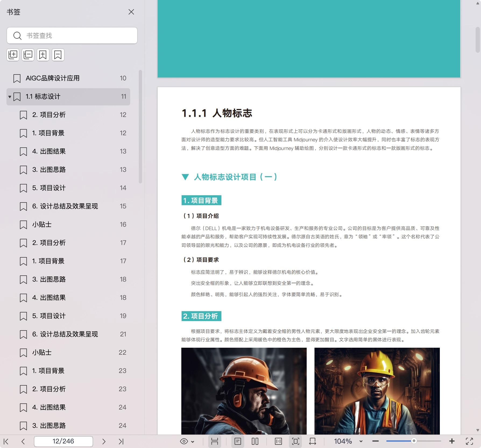481x448 pixels.
Task: Select fit width view icon
Action: tap(313, 441)
